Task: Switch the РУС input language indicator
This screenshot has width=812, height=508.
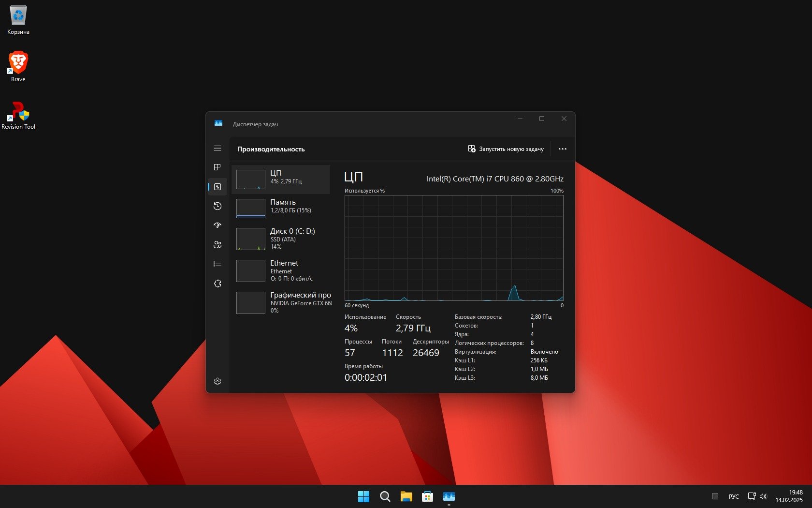Action: point(734,496)
